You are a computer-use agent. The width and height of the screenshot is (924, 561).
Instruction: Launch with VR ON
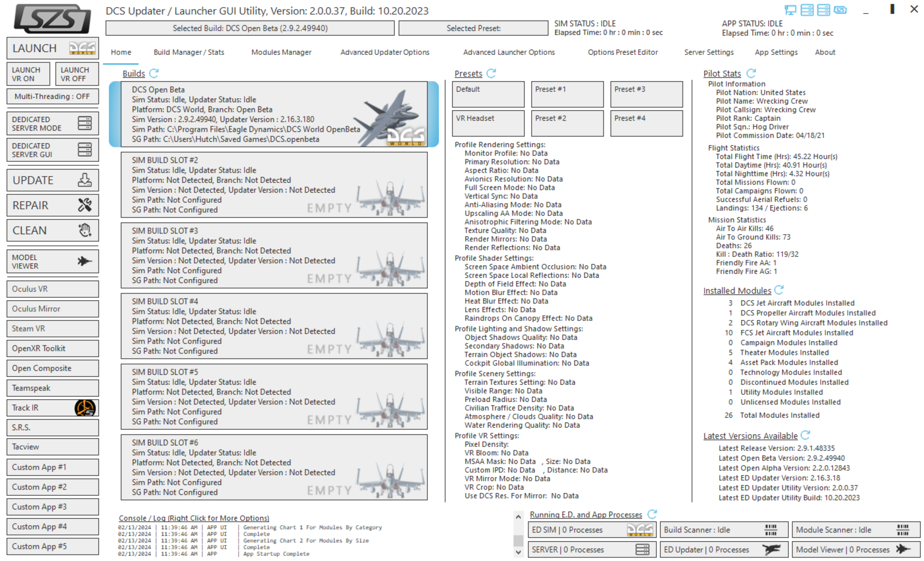coord(28,74)
